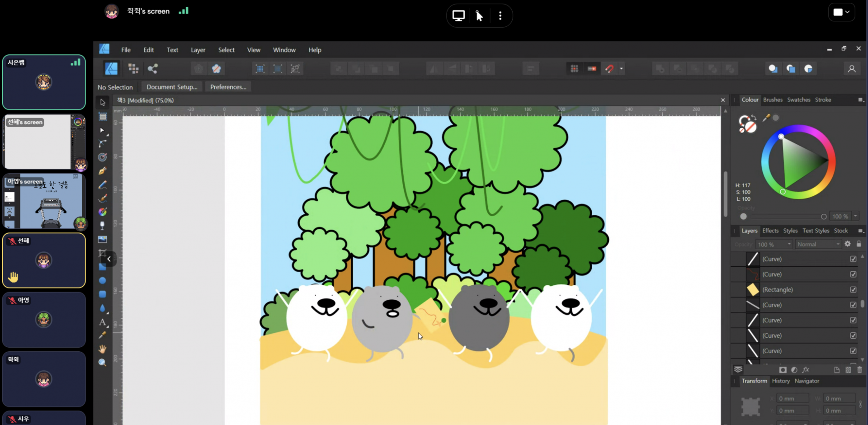Open the Layers panel options menu
This screenshot has height=425, width=868.
click(861, 231)
